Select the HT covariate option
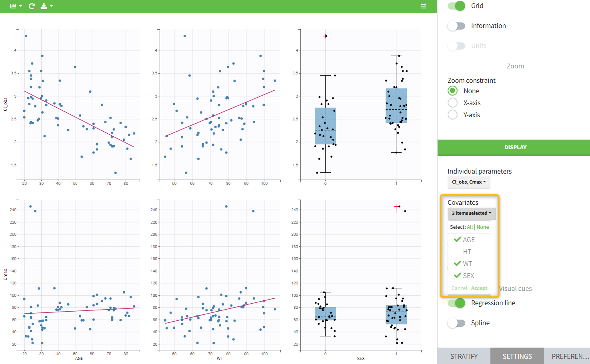The image size is (590, 364). [x=467, y=252]
